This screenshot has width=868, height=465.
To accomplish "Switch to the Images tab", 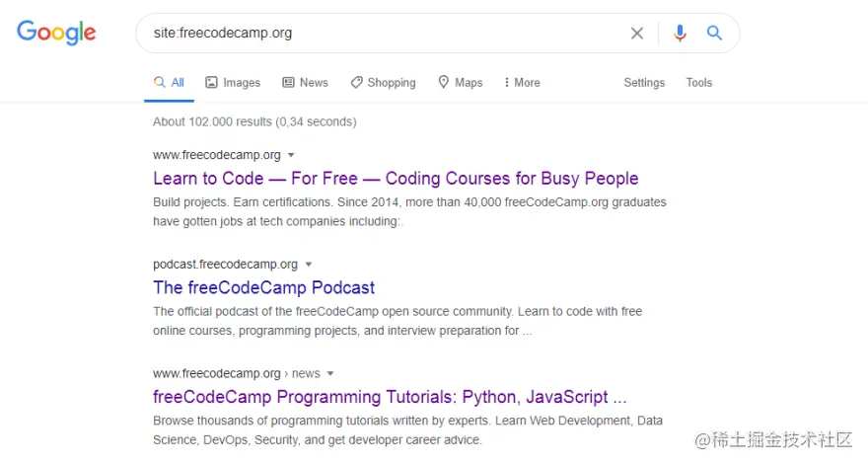I will click(233, 83).
